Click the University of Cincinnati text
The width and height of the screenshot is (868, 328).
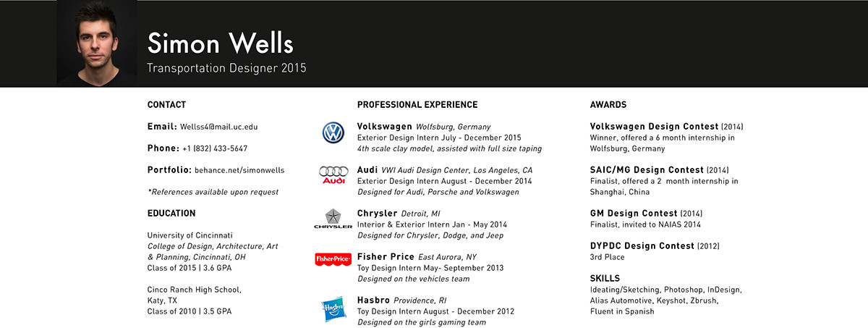click(190, 235)
